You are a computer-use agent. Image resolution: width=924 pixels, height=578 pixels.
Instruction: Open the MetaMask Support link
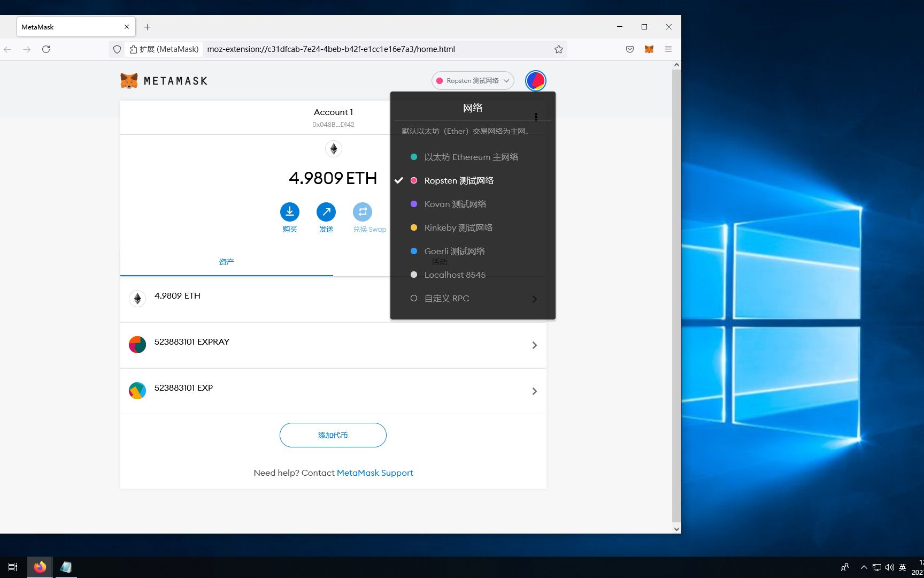(x=375, y=473)
